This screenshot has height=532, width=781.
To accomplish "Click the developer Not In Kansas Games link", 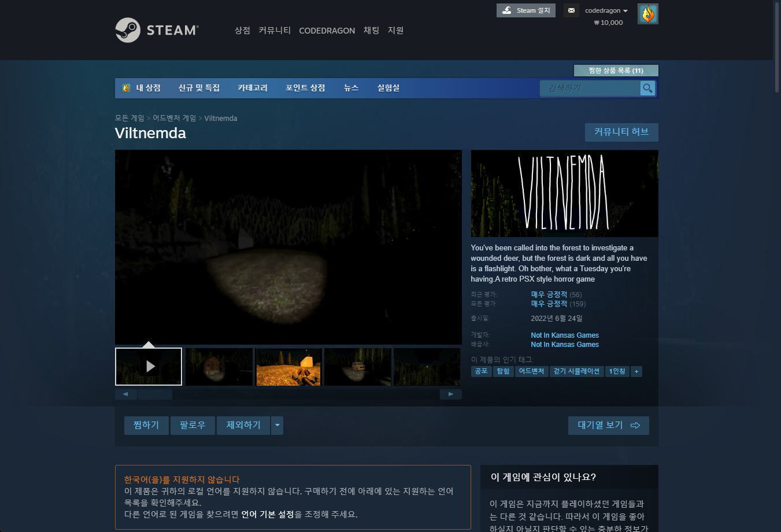I will [565, 335].
